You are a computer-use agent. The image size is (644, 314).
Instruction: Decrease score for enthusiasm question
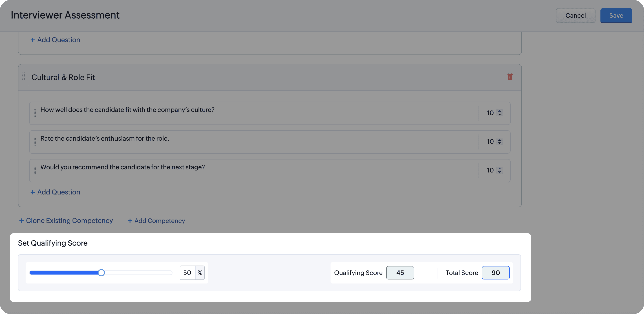tap(499, 143)
